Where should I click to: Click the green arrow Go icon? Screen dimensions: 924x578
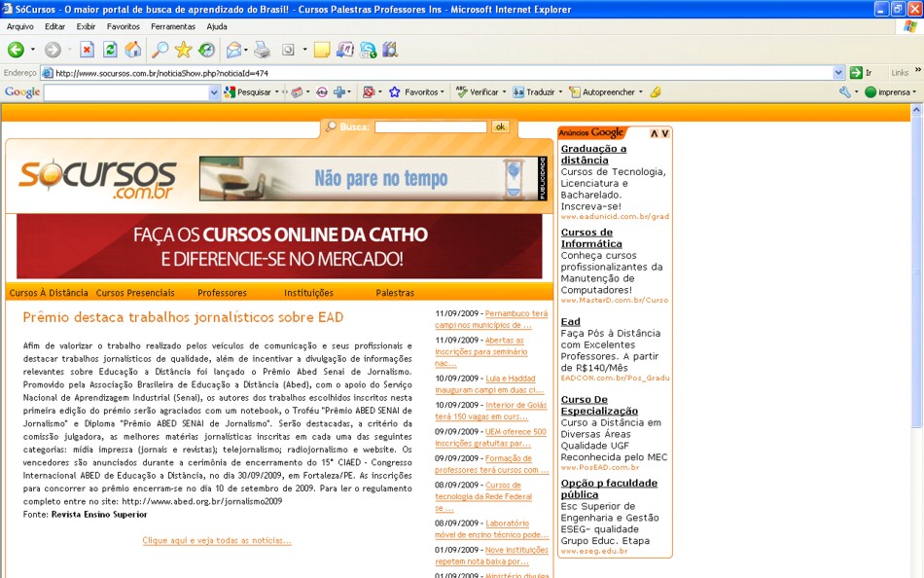click(x=856, y=73)
